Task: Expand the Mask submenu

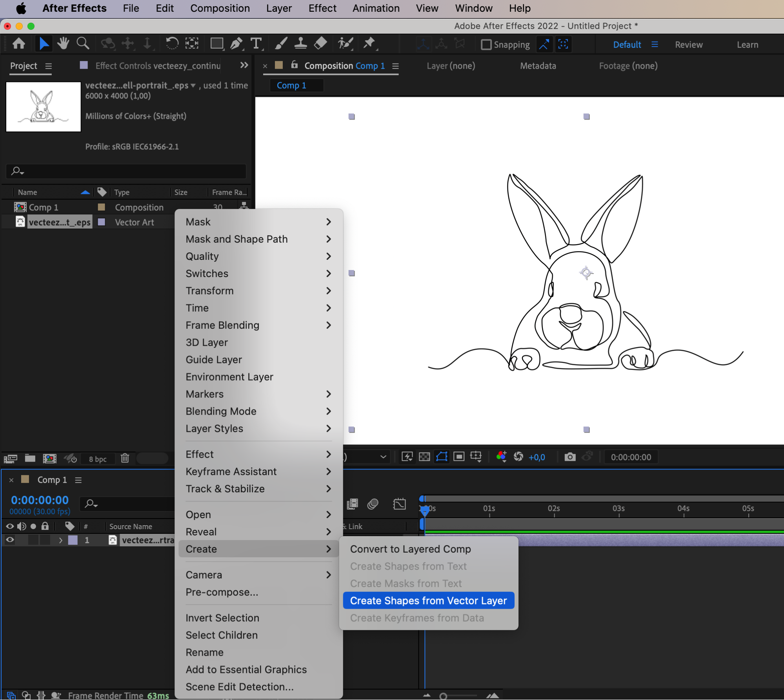Action: click(x=259, y=222)
